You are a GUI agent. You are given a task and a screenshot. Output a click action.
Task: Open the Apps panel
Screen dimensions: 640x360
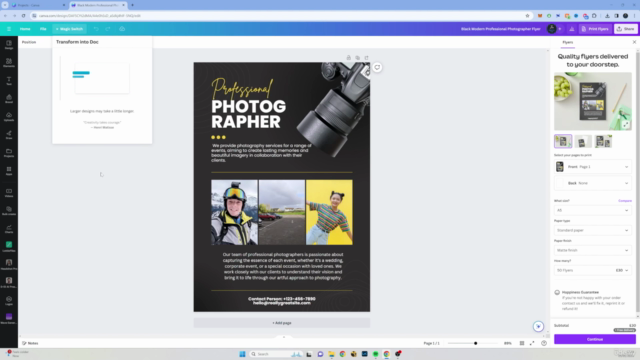point(9,170)
